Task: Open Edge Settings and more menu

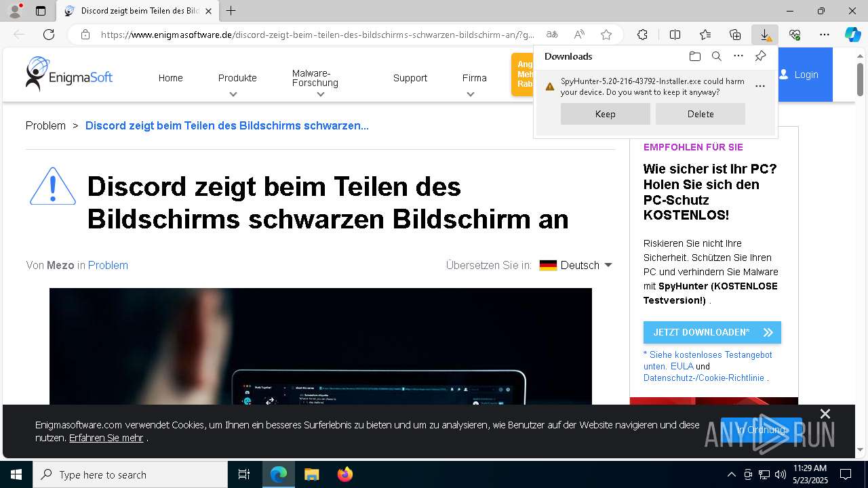Action: (825, 35)
